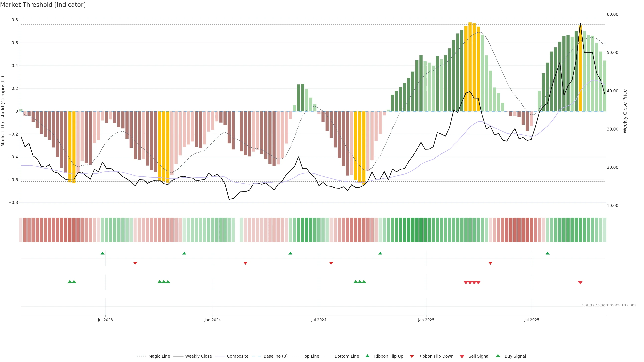Toggle the Composite line legend entry
This screenshot has height=362, width=644.
pyautogui.click(x=237, y=356)
